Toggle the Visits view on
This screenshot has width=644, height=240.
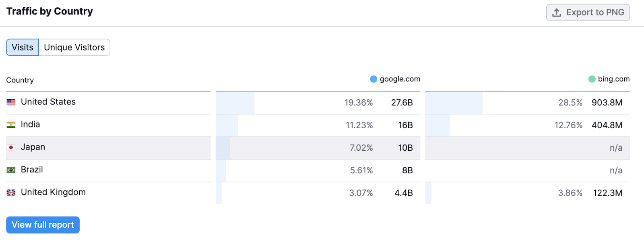click(x=22, y=47)
